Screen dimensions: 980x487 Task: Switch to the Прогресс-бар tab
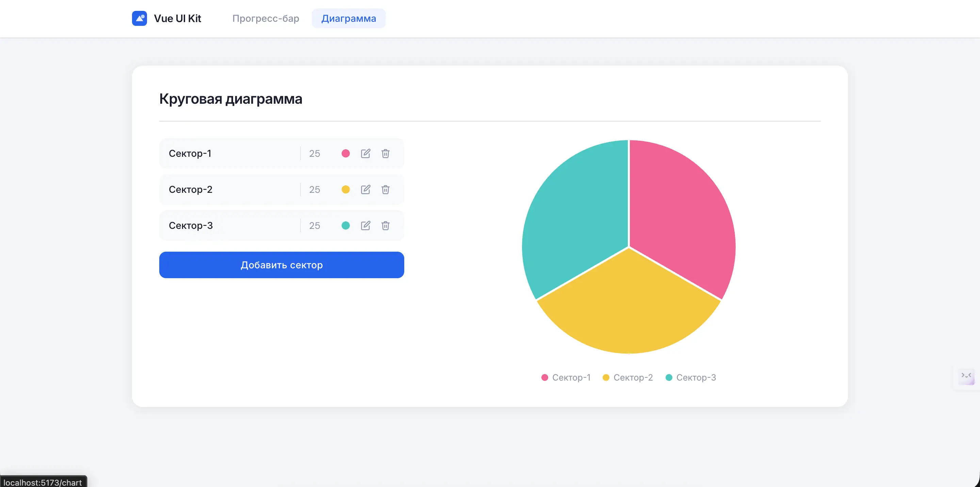265,18
